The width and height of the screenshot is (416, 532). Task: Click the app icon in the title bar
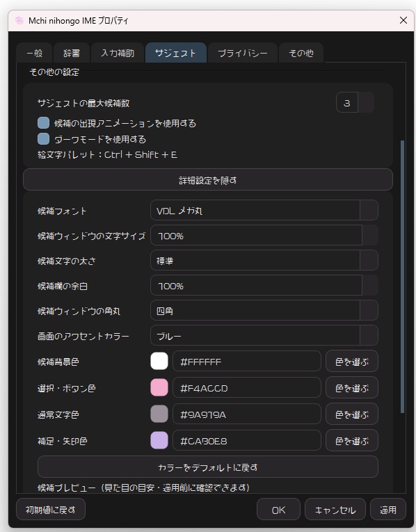[x=19, y=21]
